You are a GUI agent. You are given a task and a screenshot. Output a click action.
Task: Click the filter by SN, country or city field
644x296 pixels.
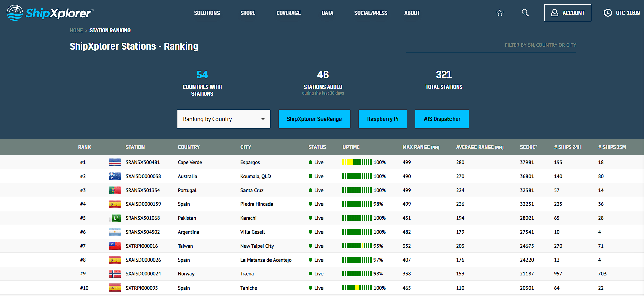[491, 45]
